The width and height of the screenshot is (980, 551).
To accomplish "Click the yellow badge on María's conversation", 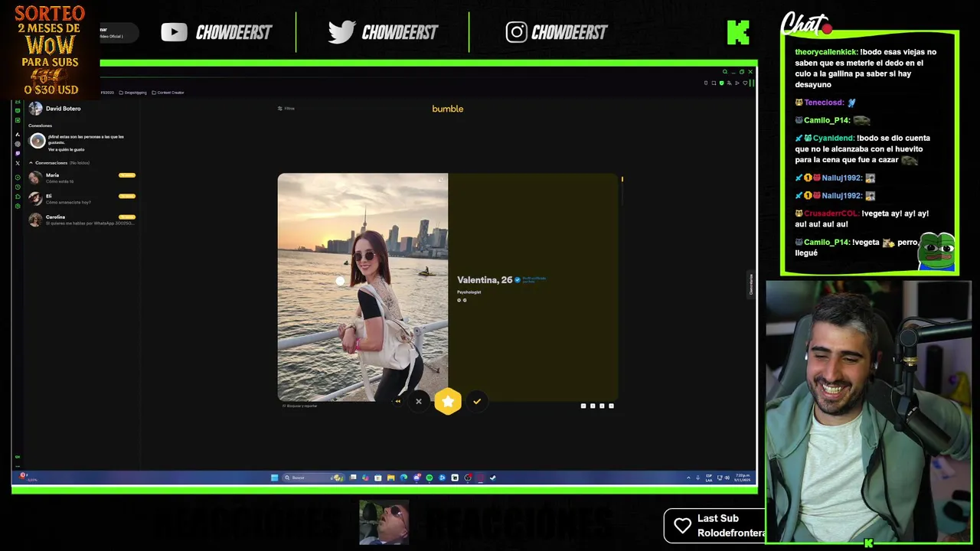I will (127, 175).
